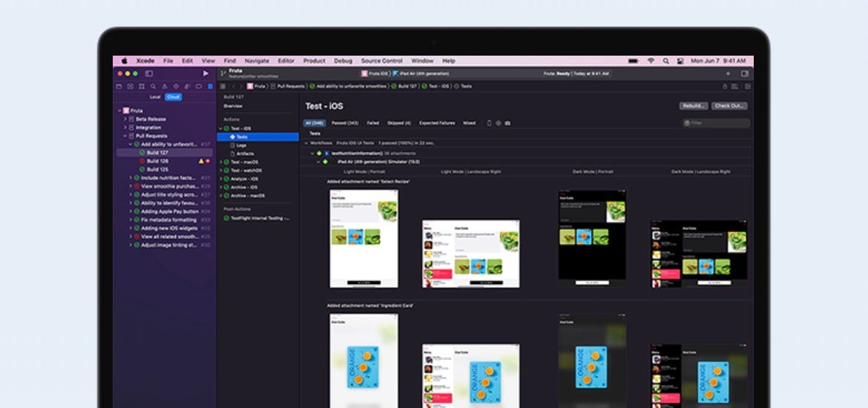
Task: Click the Fruta iOS scheme selector
Action: point(375,73)
